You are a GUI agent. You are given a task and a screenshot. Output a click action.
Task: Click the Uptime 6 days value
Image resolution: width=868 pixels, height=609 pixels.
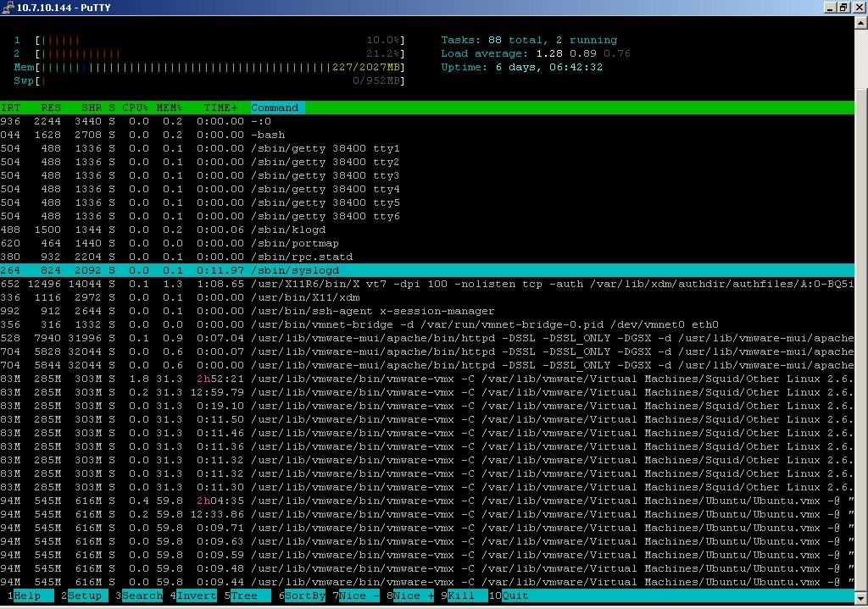pyautogui.click(x=549, y=67)
